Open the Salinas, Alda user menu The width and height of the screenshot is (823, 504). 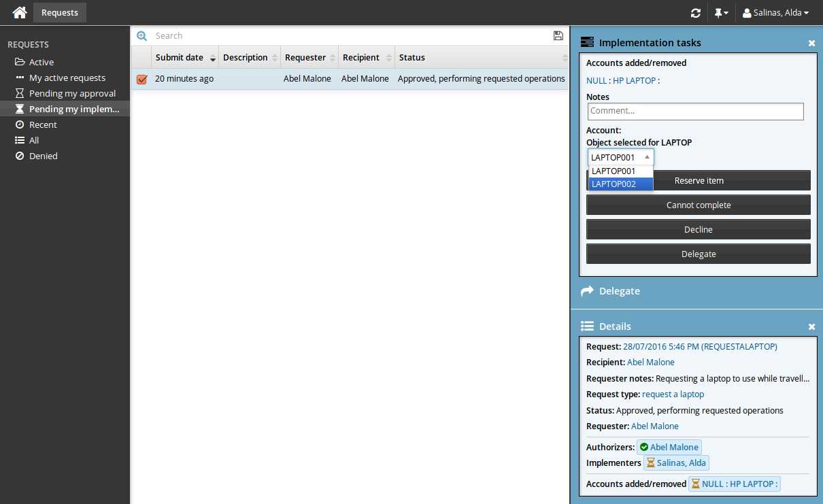point(775,13)
